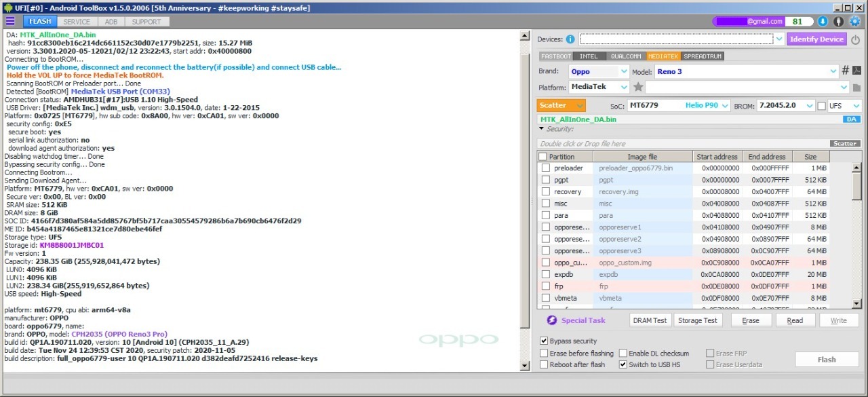Select the QUALCOMM mode tab
Screen dimensions: 868x397
point(626,56)
